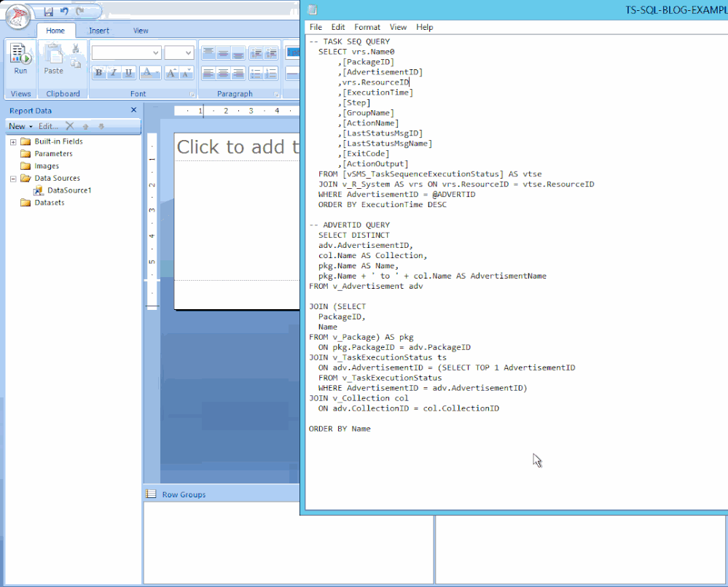
Task: Open the font name combo box
Action: point(126,53)
